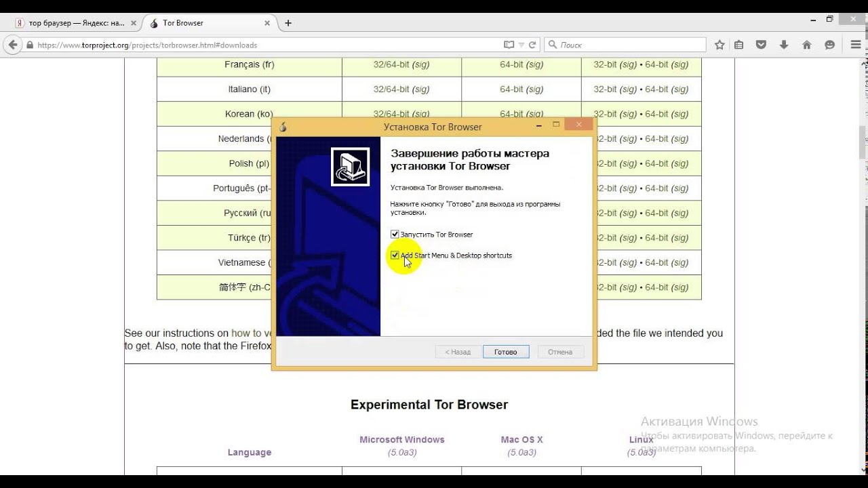Open Italiano Mac 64-bit download link
This screenshot has height=488, width=868.
click(511, 89)
